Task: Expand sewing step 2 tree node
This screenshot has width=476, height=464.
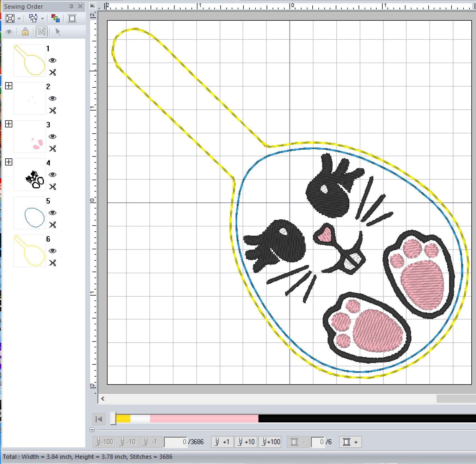Action: tap(9, 86)
